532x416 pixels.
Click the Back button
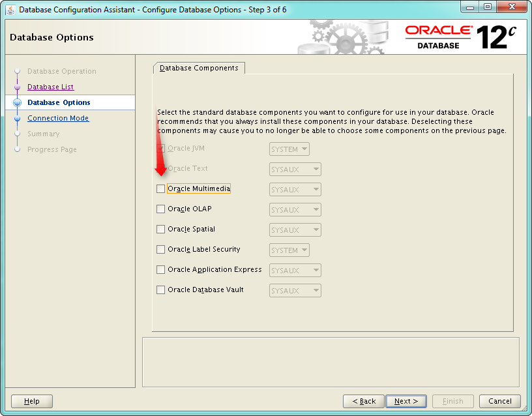pos(363,401)
